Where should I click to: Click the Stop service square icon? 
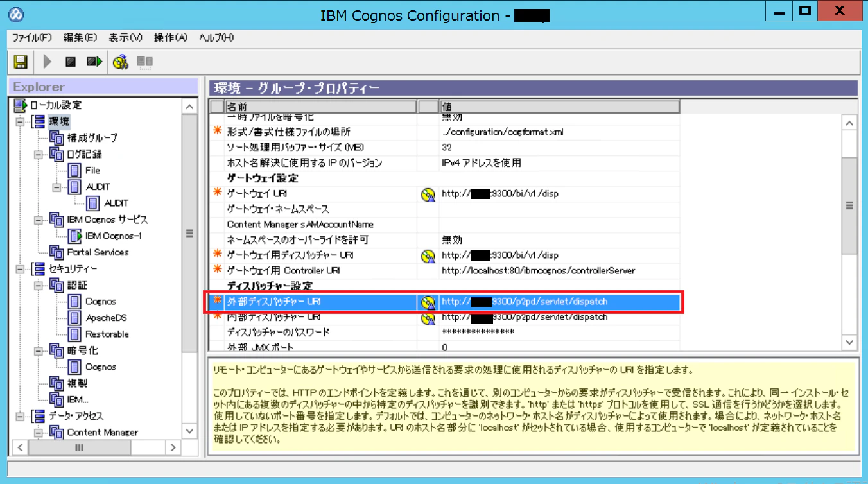pyautogui.click(x=71, y=62)
